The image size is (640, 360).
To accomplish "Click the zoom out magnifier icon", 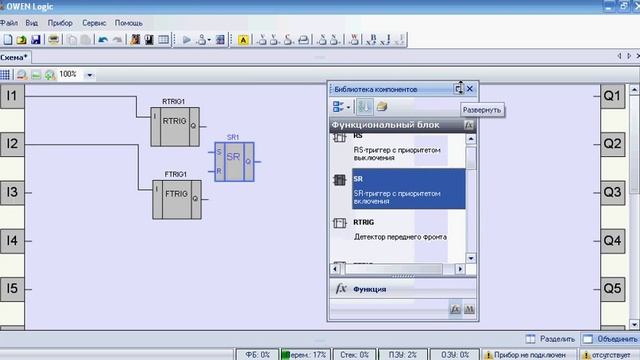I will point(22,75).
